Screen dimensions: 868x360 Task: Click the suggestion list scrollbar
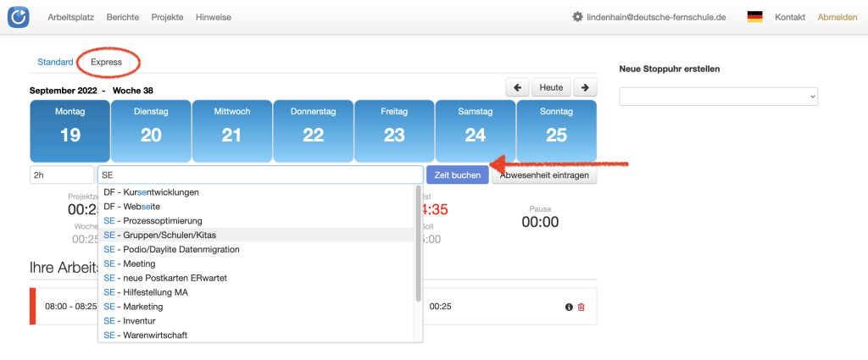click(x=418, y=246)
